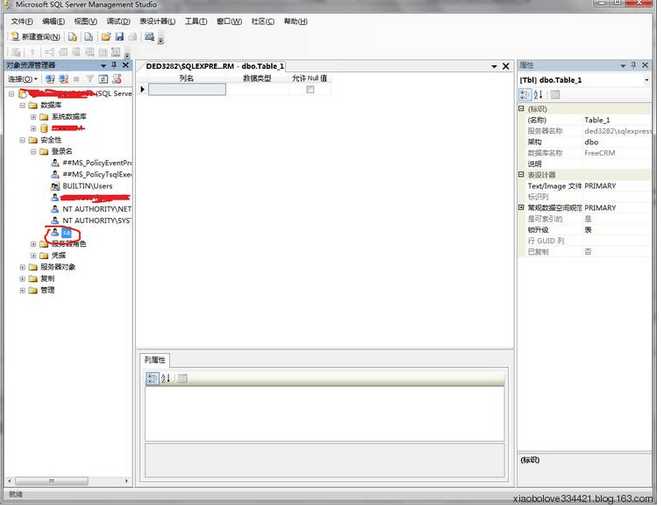
Task: Open the 编辑(E) menu
Action: tap(54, 21)
